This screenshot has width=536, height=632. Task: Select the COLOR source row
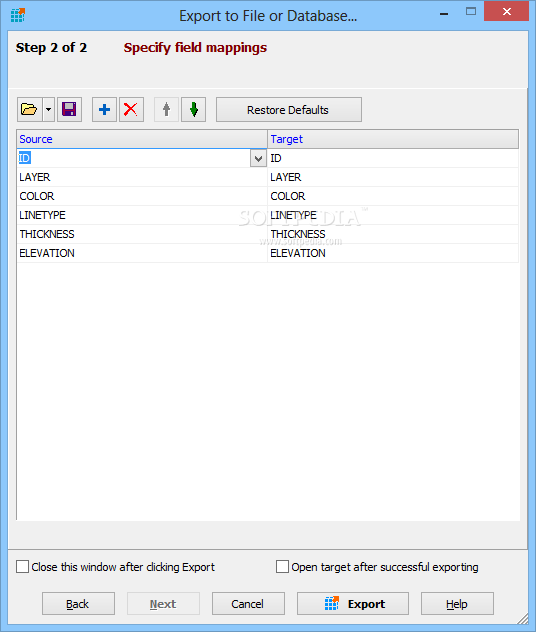142,196
